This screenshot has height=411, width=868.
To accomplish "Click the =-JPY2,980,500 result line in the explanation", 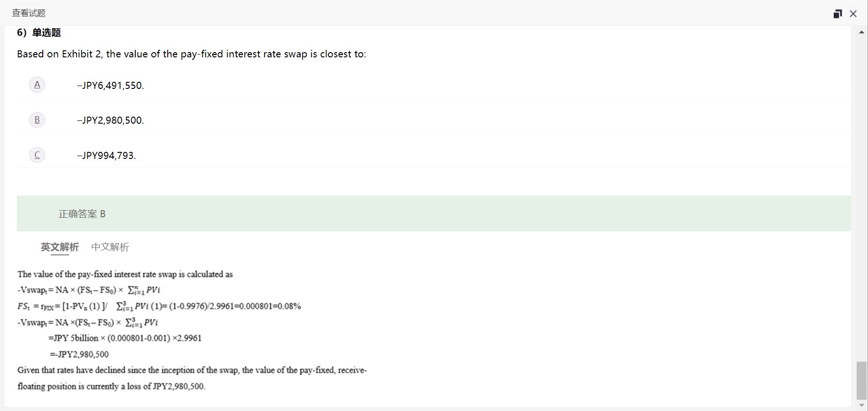I will [x=79, y=354].
